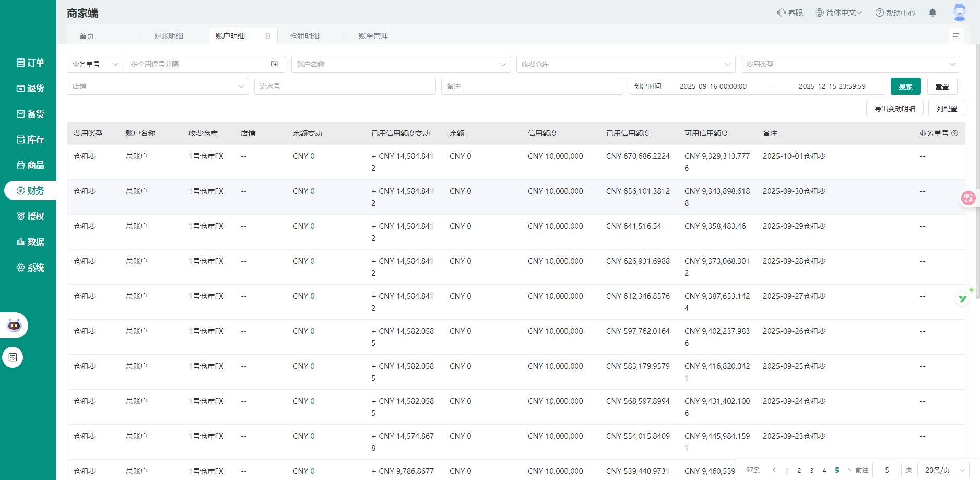Go to page 3 in pagination
This screenshot has width=980, height=480.
[811, 470]
